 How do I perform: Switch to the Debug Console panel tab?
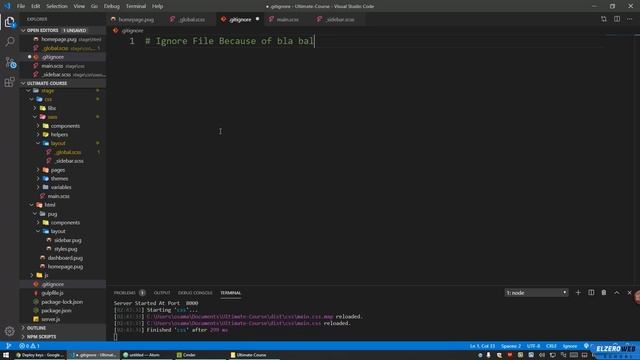[x=195, y=293]
